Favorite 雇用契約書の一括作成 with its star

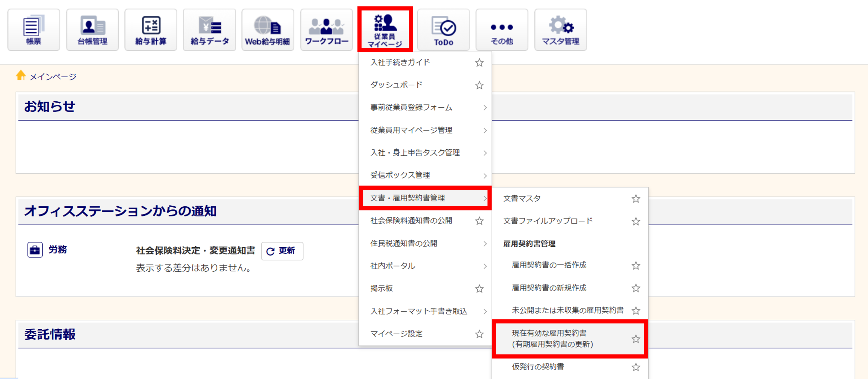click(636, 265)
